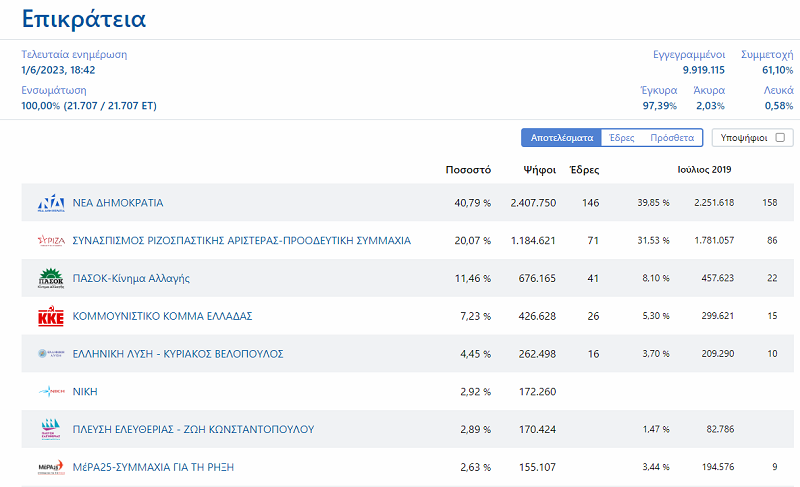The width and height of the screenshot is (800, 487).
Task: Click Πλεύση Ελευθερίας 2019 votes 82.786
Action: coord(720,429)
